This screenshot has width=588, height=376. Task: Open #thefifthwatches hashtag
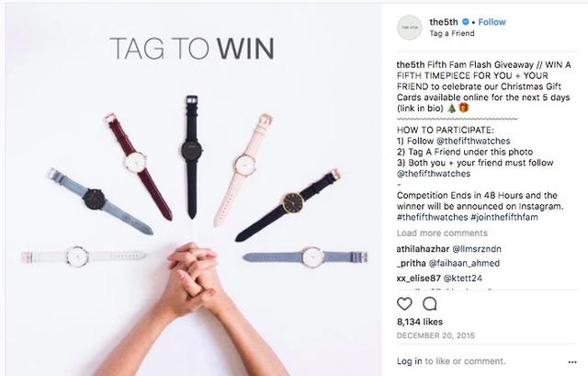pyautogui.click(x=433, y=217)
